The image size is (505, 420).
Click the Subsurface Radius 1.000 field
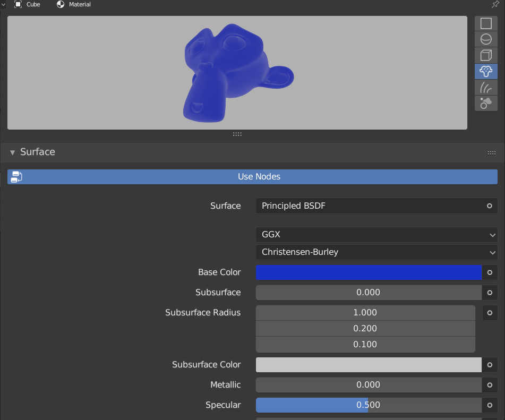[365, 313]
